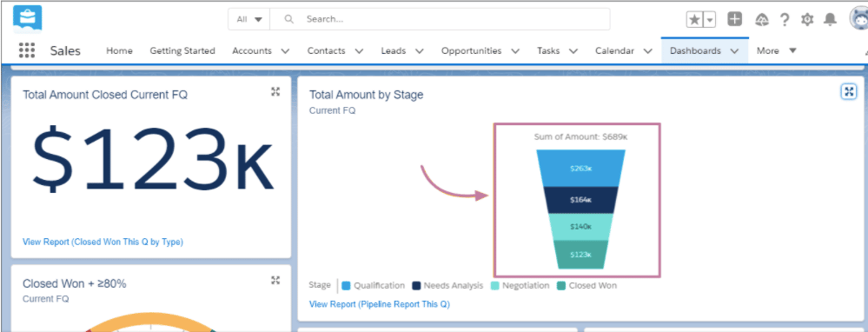Image resolution: width=868 pixels, height=332 pixels.
Task: Click the Closed Won legend color swatch
Action: point(561,286)
